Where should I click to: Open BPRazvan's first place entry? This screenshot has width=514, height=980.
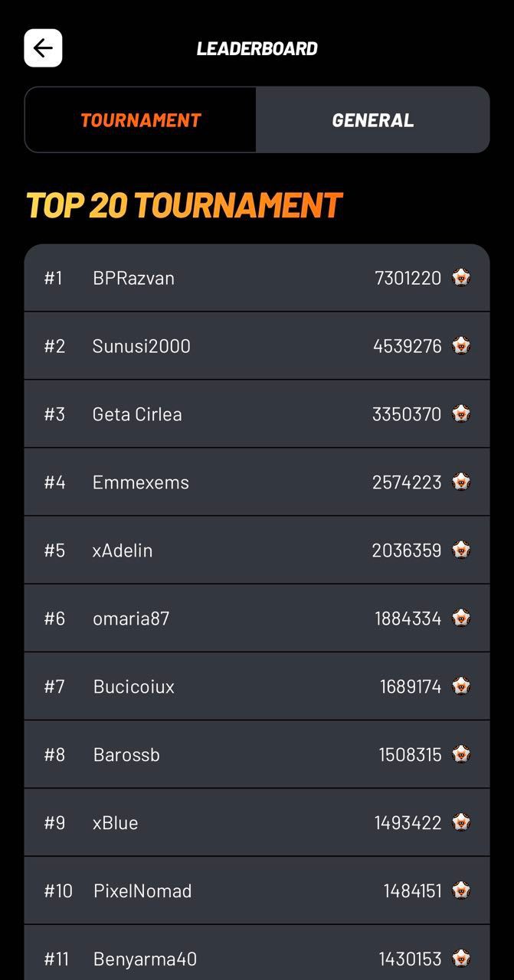pyautogui.click(x=257, y=277)
